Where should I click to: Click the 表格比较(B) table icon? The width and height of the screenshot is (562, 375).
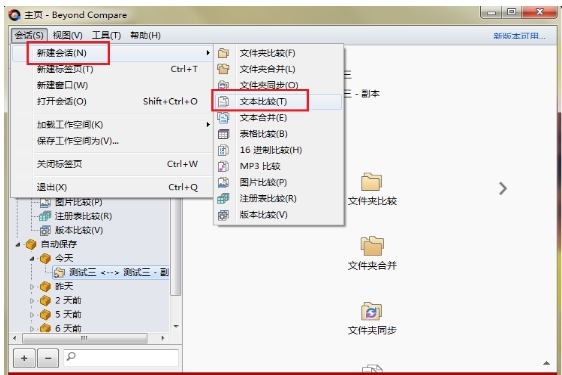click(223, 134)
